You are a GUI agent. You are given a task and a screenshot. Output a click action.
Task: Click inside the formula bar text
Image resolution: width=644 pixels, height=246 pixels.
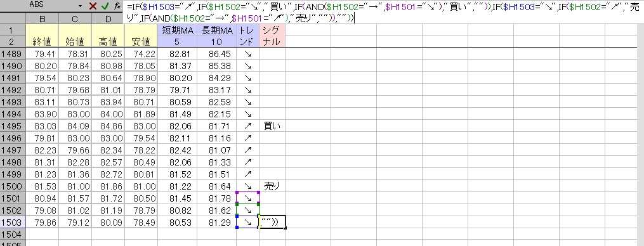(383, 12)
